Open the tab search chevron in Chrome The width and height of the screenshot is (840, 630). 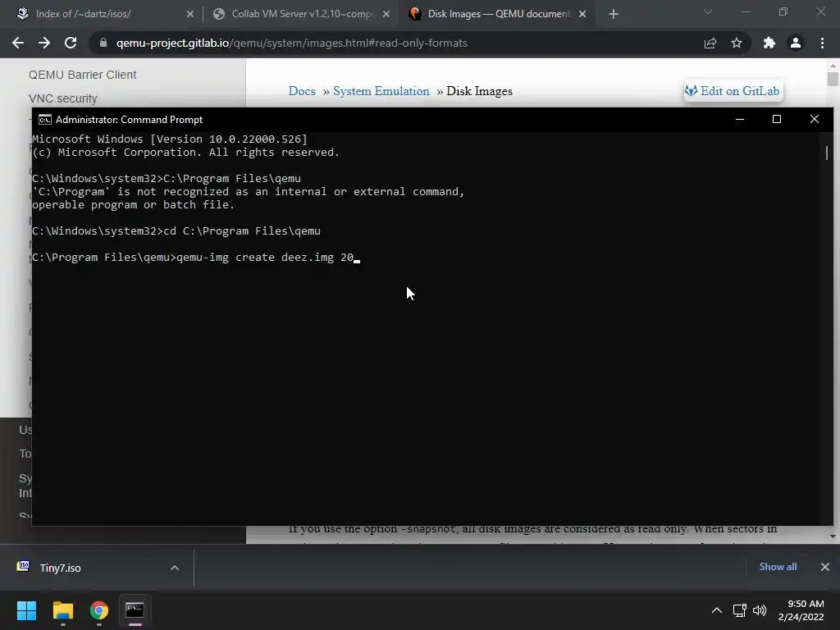[708, 11]
